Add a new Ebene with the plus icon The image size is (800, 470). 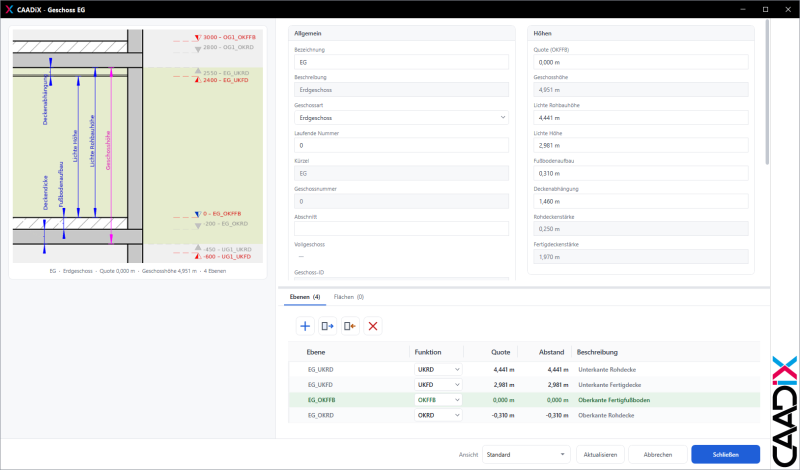(305, 326)
